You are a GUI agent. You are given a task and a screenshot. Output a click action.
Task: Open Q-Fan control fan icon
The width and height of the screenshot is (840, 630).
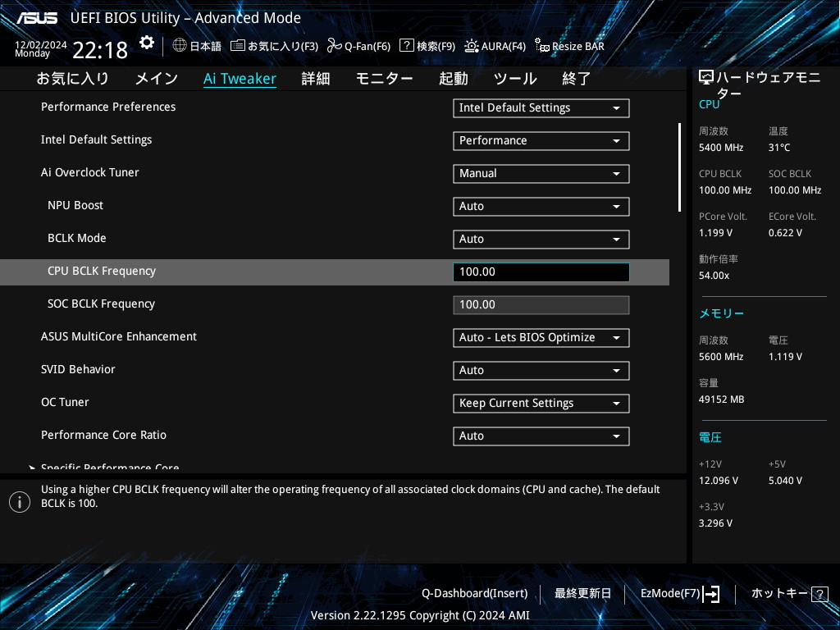pyautogui.click(x=335, y=46)
